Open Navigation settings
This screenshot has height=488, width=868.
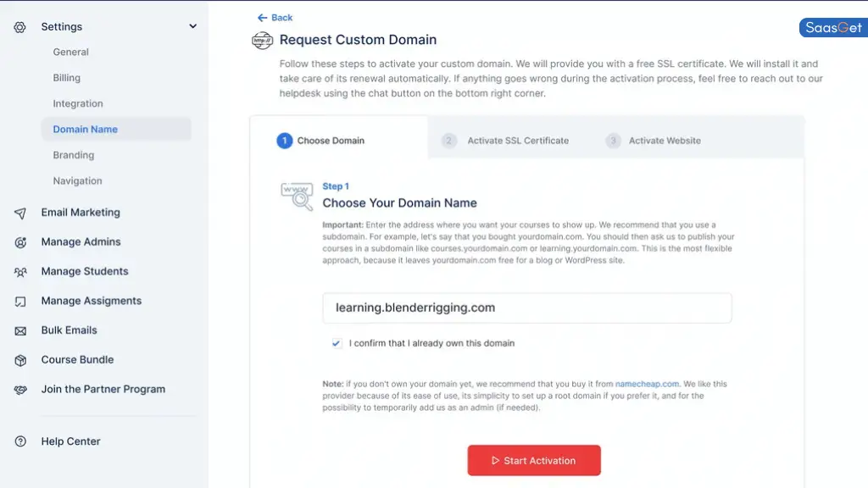tap(77, 181)
